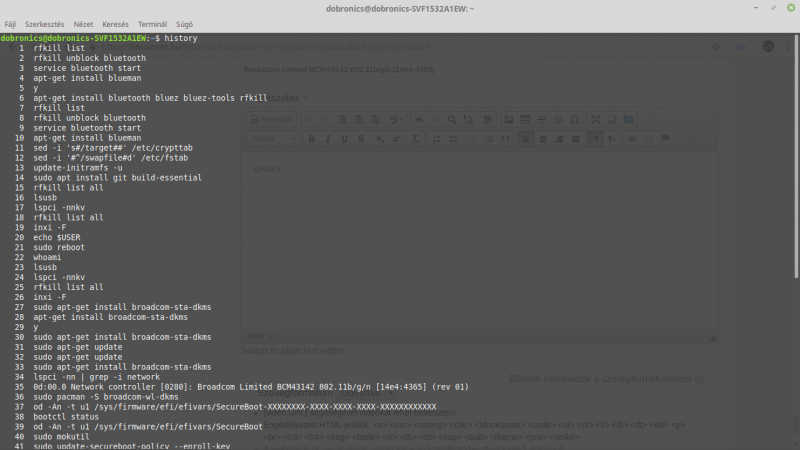Center align text in editor
Screen dimensions: 800x450
tap(542, 139)
